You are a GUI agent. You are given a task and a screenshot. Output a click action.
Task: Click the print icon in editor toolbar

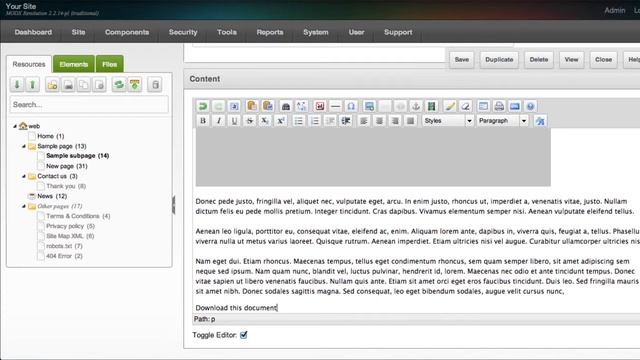coord(499,107)
